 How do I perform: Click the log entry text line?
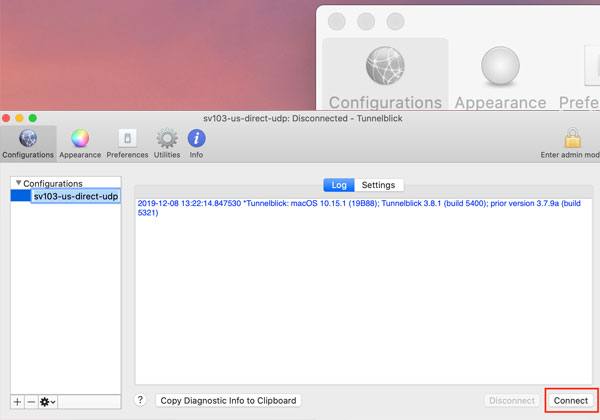click(359, 208)
